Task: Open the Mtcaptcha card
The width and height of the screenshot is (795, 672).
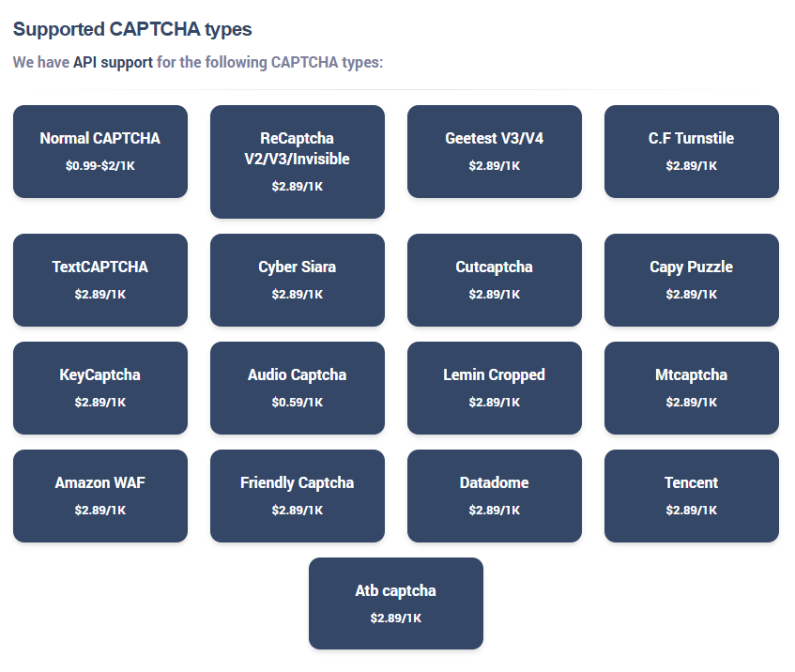Action: coord(691,388)
